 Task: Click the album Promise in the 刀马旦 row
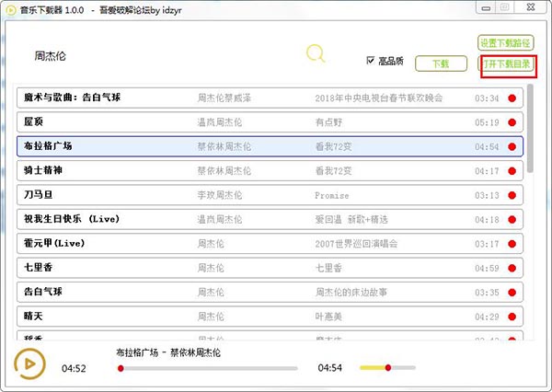pos(331,195)
